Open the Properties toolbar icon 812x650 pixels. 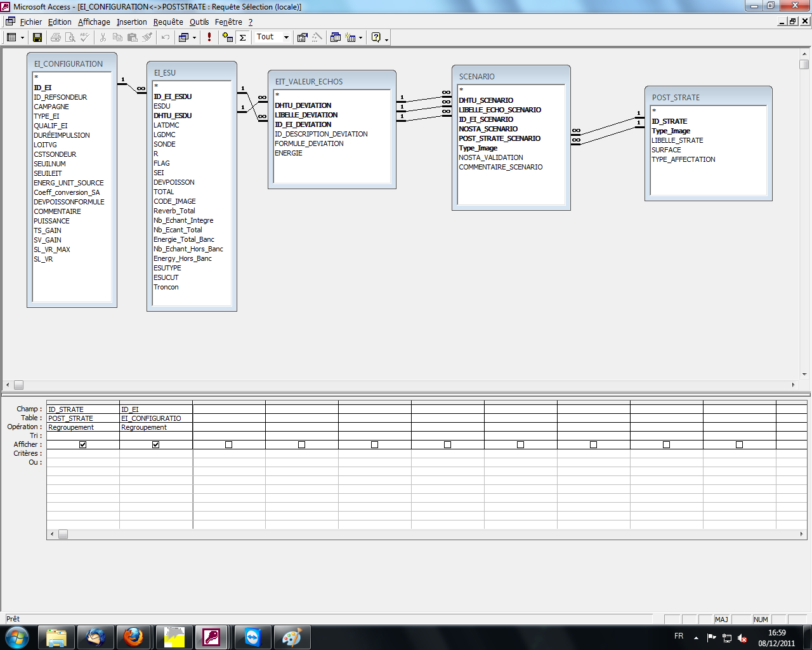coord(303,37)
